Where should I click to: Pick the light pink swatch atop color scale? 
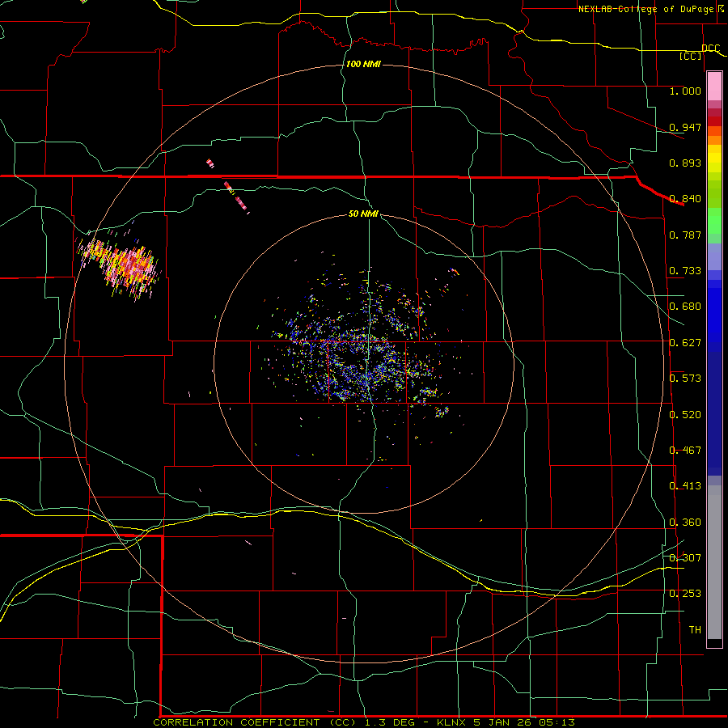click(x=714, y=87)
